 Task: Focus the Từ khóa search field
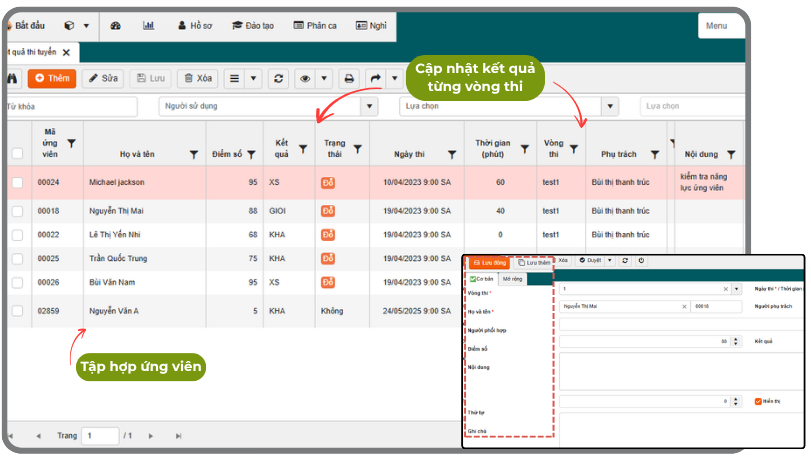click(72, 107)
